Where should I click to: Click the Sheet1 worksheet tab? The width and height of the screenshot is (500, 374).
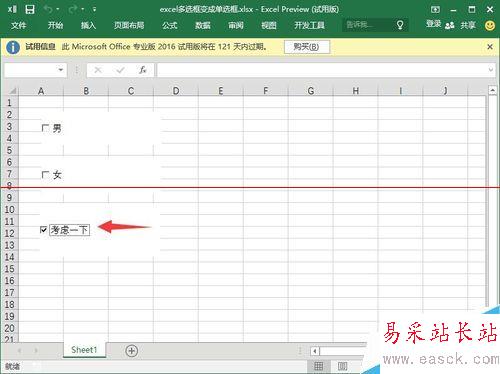[84, 350]
